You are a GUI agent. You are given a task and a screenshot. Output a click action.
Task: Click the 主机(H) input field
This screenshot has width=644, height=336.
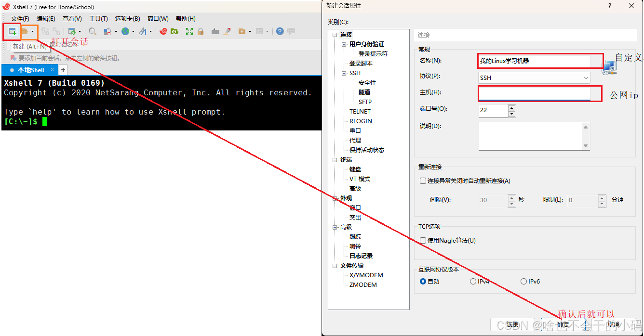(534, 93)
